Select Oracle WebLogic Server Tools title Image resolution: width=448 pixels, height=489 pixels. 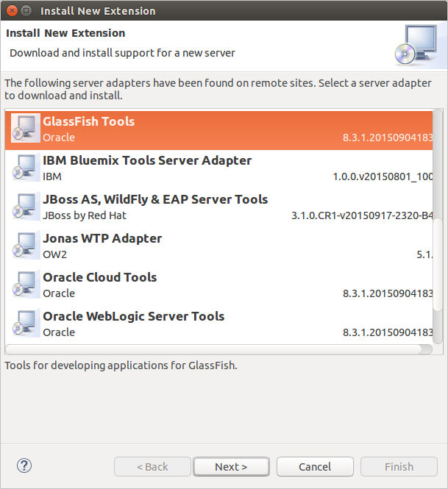134,316
